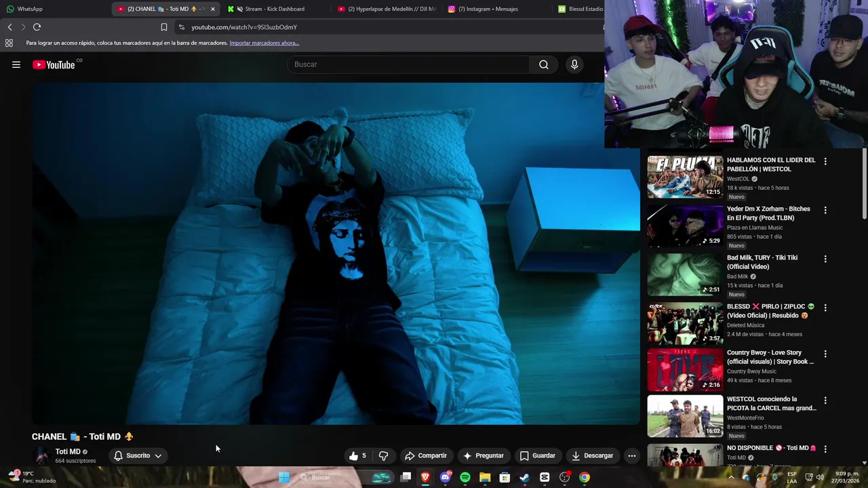Image resolution: width=868 pixels, height=488 pixels.
Task: Click 'NO DISPONIBLE 🚫 - Toti MD' title
Action: (772, 448)
